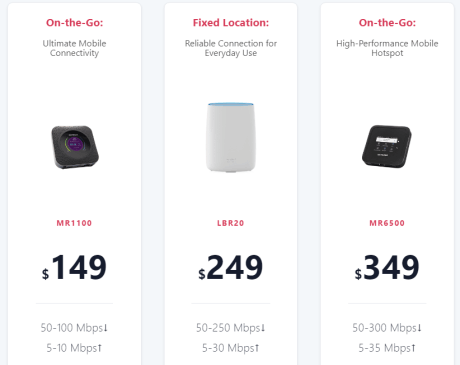Click the 5-10 Mbps upload speed
Viewport: 460px width, 365px height.
click(x=74, y=348)
